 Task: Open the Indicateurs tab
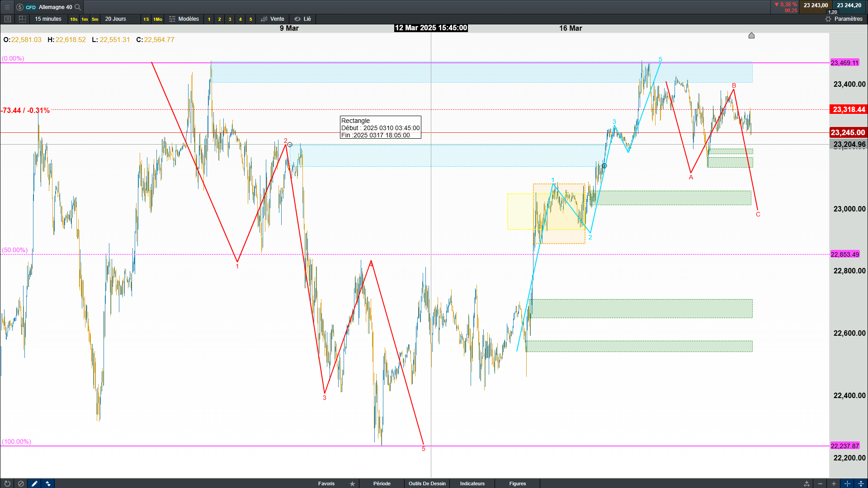[472, 483]
